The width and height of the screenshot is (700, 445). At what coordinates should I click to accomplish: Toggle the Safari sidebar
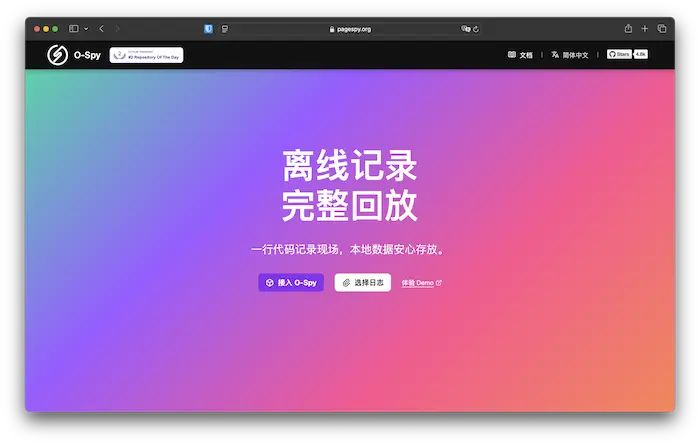coord(74,29)
